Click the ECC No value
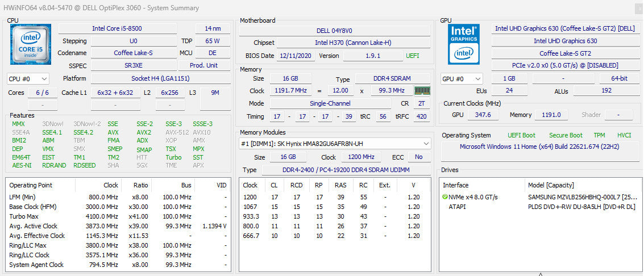Image resolution: width=644 pixels, height=276 pixels. tap(418, 157)
